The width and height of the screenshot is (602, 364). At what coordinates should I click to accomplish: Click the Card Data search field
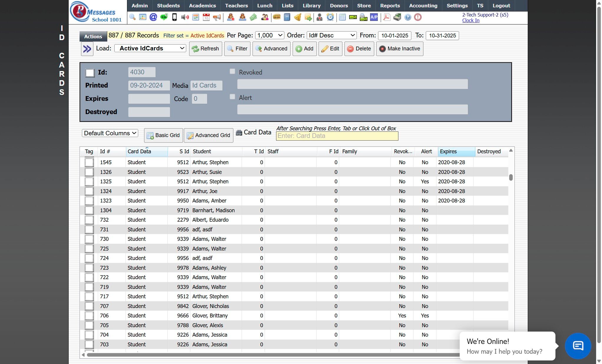337,136
